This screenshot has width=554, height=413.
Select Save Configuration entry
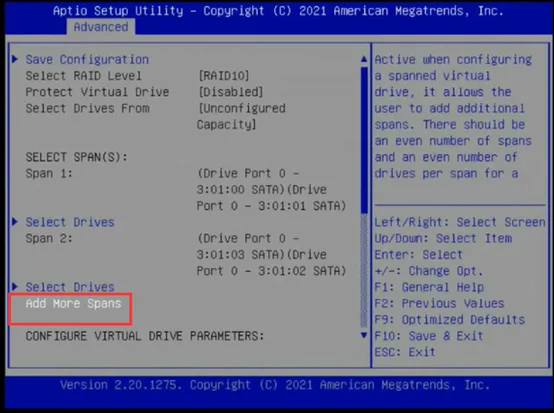(87, 59)
